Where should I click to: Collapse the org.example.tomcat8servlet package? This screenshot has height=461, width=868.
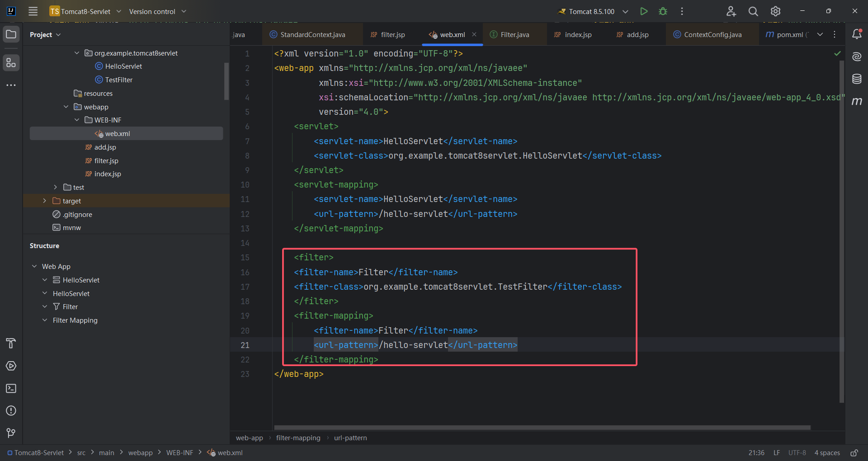[77, 53]
